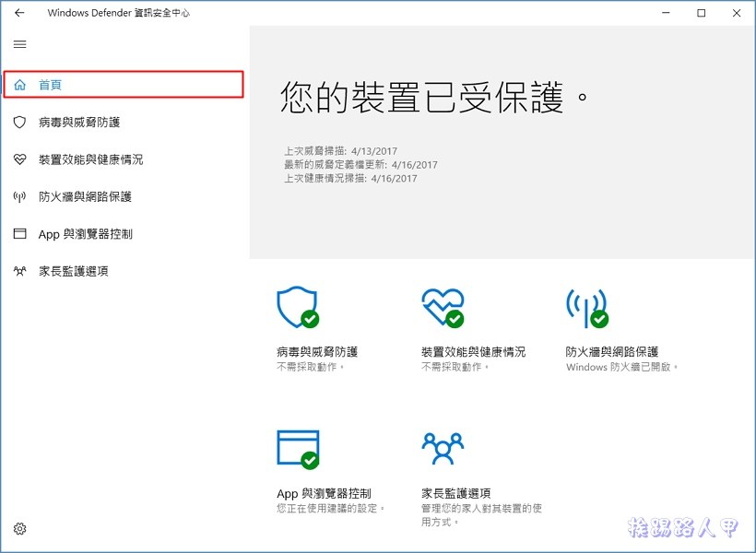
Task: Open the large App browser control tile icon
Action: pyautogui.click(x=298, y=450)
